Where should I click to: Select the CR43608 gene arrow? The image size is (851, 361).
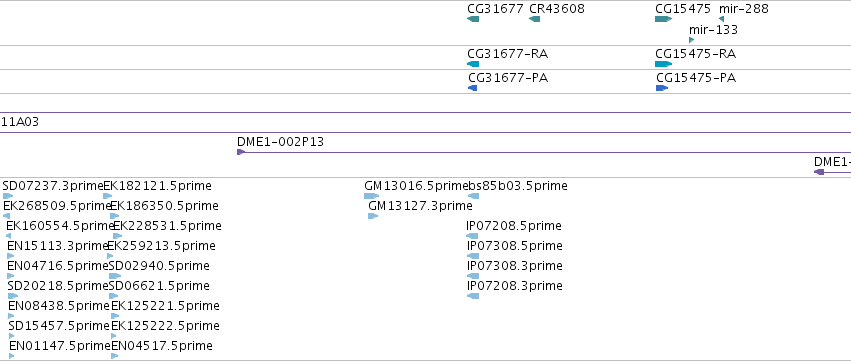(535, 20)
